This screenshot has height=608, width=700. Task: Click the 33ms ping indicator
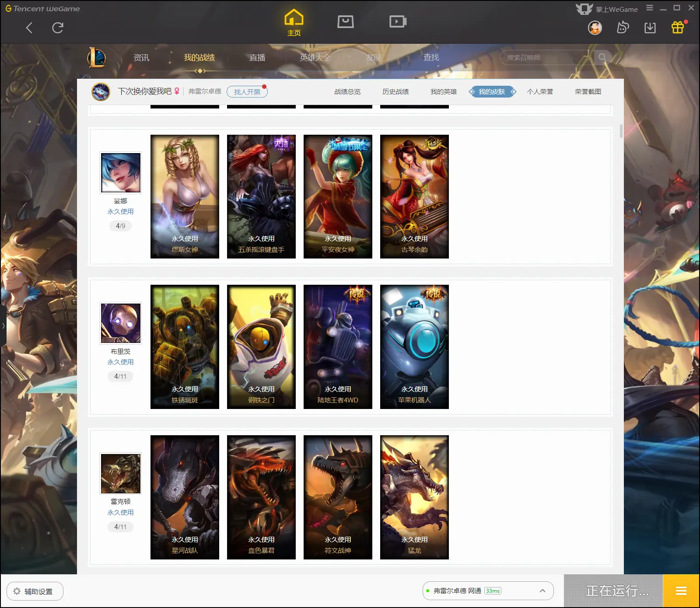click(x=493, y=591)
